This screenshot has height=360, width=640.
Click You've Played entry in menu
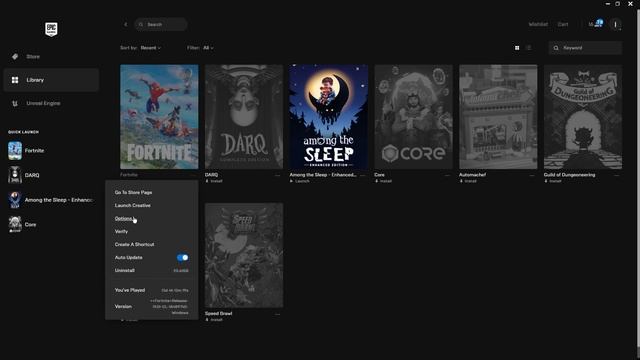[x=151, y=290]
